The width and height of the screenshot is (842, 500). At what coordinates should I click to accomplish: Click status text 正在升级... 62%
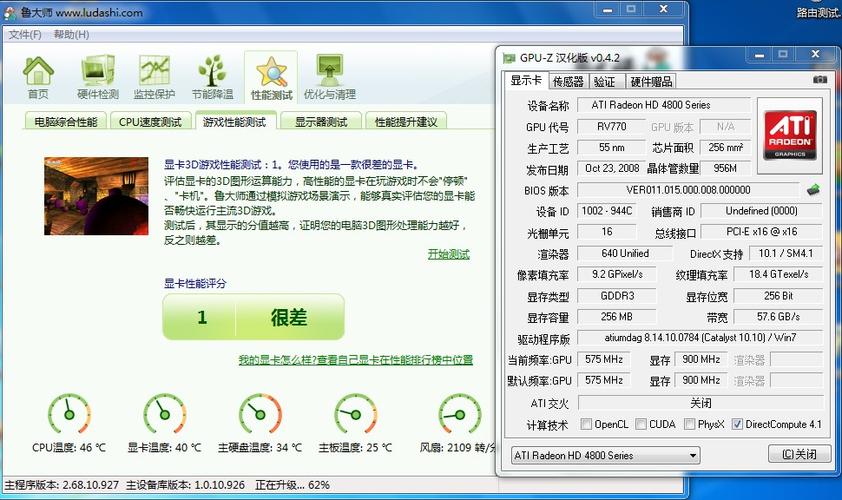292,485
